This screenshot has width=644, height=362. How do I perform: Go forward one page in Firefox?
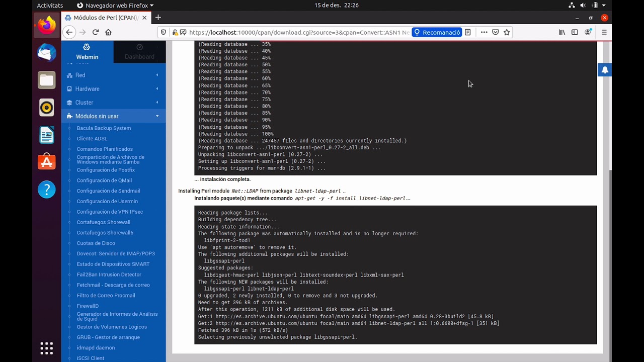[x=83, y=32]
